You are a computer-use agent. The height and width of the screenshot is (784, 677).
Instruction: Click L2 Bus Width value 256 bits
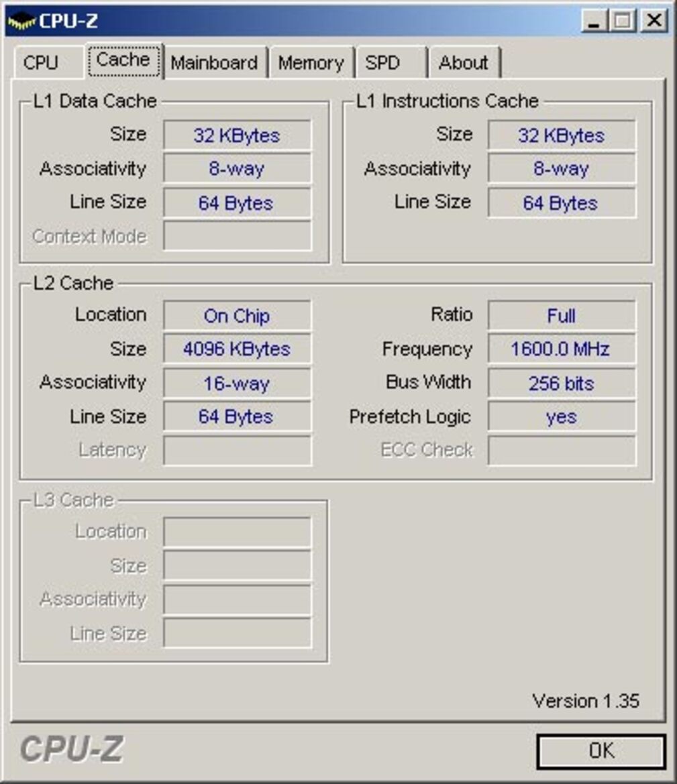tap(562, 383)
